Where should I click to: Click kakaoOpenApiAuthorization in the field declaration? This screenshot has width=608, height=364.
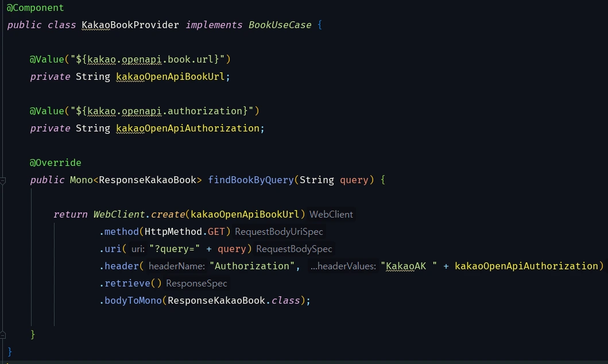point(188,128)
